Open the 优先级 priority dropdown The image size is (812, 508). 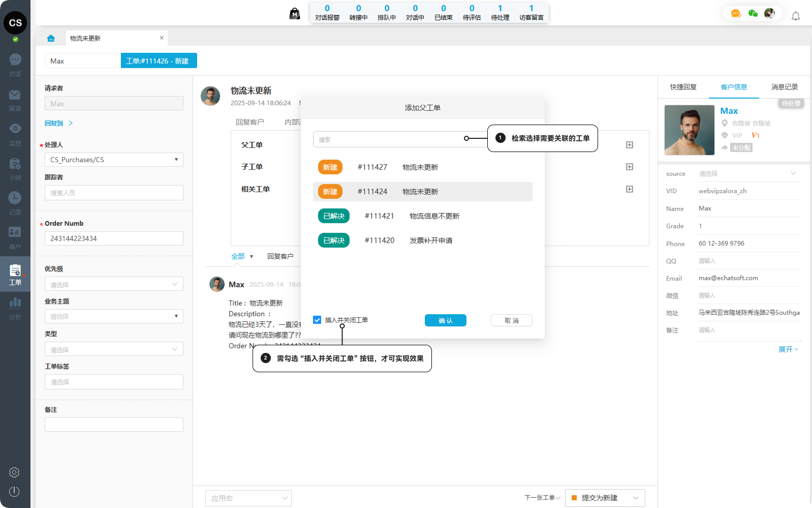coord(114,284)
